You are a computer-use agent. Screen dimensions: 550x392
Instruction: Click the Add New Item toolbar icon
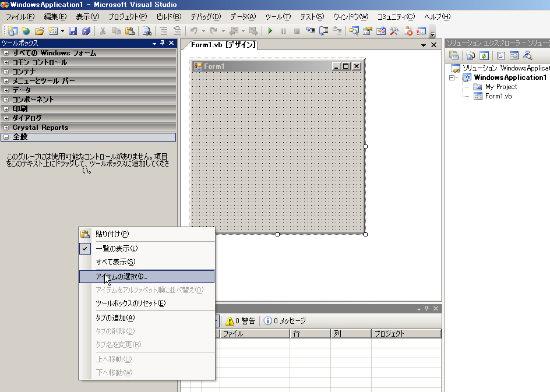click(x=53, y=31)
